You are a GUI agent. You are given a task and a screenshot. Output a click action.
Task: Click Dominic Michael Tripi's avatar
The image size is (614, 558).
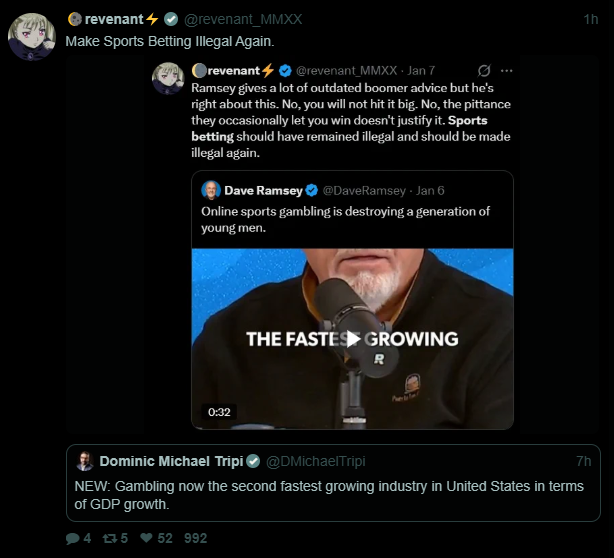[x=85, y=461]
